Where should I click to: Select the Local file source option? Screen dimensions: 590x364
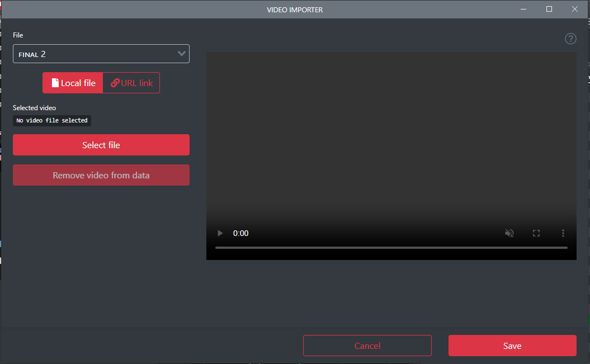pos(73,83)
